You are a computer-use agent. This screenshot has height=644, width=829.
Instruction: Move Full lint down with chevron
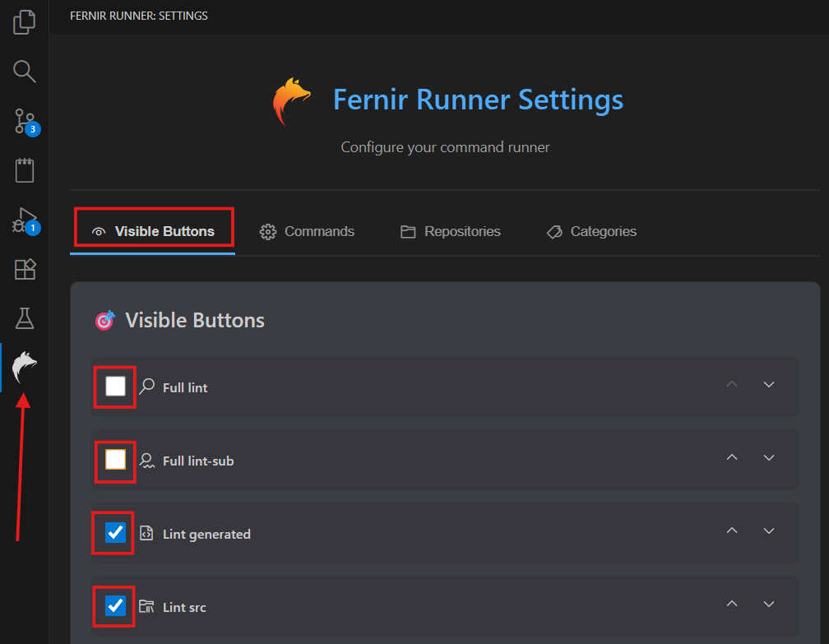coord(769,384)
